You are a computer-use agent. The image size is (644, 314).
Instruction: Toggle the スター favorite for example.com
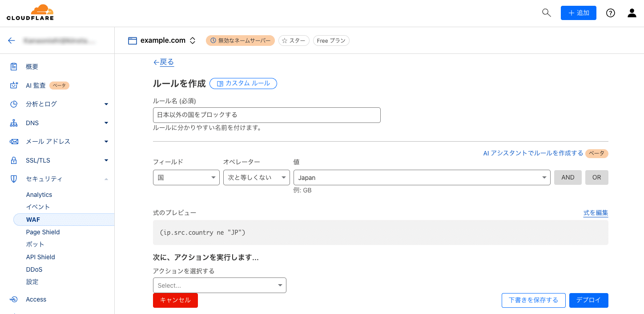[x=294, y=40]
